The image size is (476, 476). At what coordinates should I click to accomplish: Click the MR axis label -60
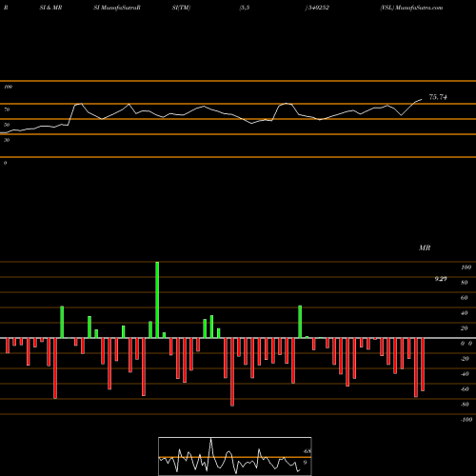pos(465,389)
